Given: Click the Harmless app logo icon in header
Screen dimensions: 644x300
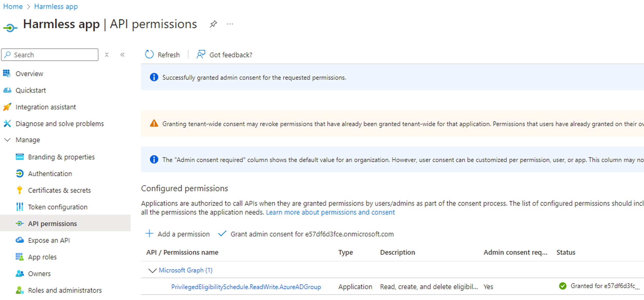Looking at the screenshot, I should click(10, 27).
